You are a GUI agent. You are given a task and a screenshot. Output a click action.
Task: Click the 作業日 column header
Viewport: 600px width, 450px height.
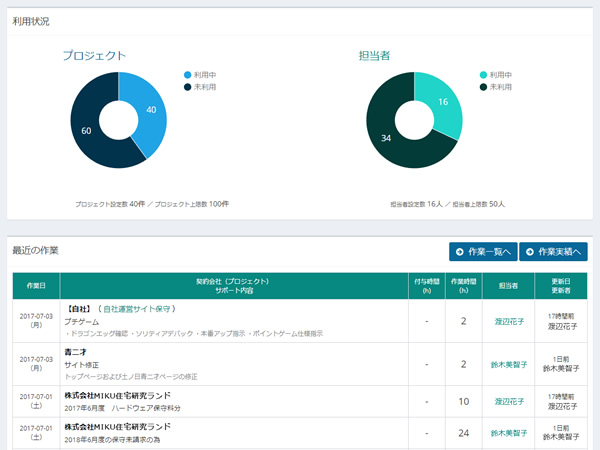[x=34, y=285]
